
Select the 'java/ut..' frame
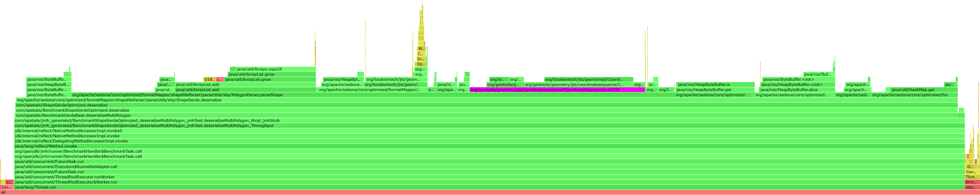164,90
